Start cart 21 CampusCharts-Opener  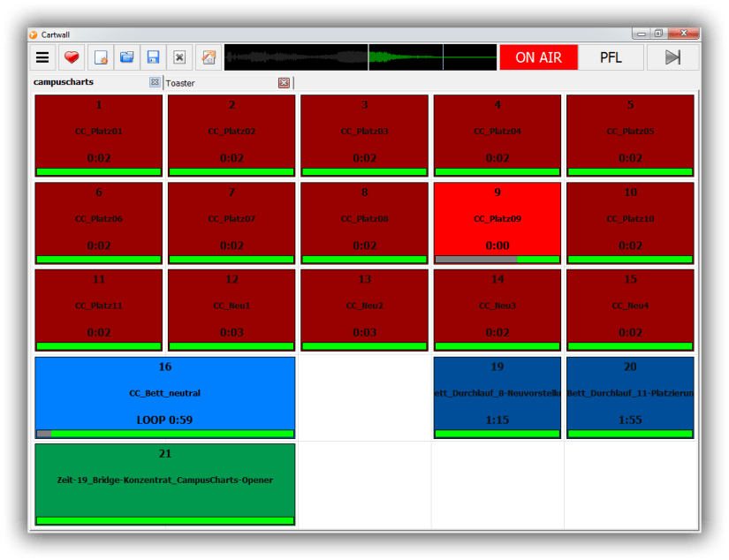(x=164, y=480)
